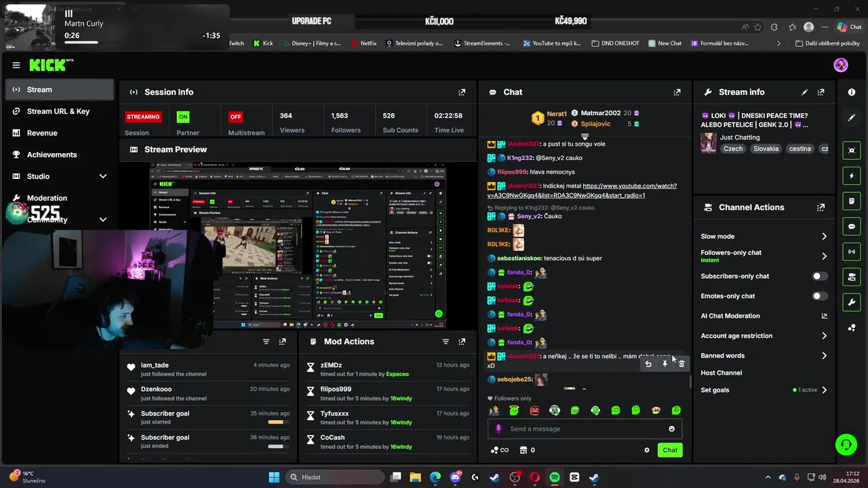Click the Multistream OFF indicator
The width and height of the screenshot is (868, 488).
235,117
